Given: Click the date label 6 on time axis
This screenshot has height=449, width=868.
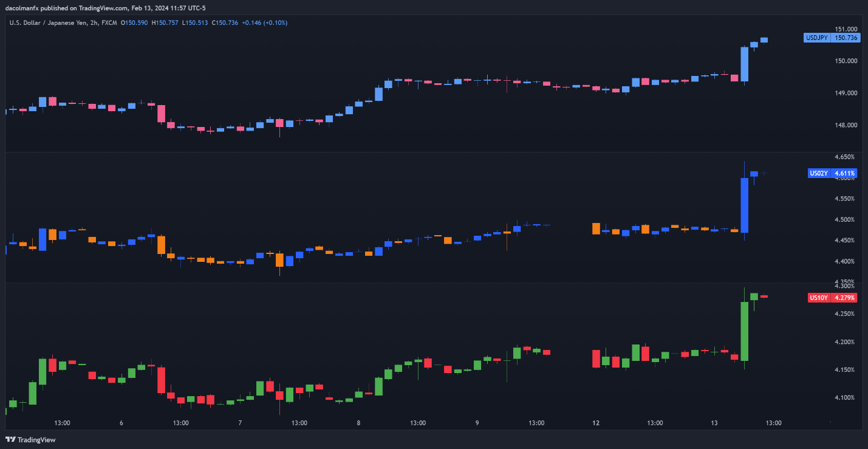Looking at the screenshot, I should pos(121,423).
